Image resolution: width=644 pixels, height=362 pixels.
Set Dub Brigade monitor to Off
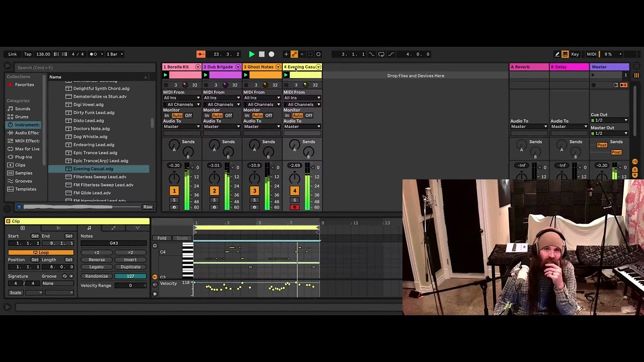click(228, 116)
